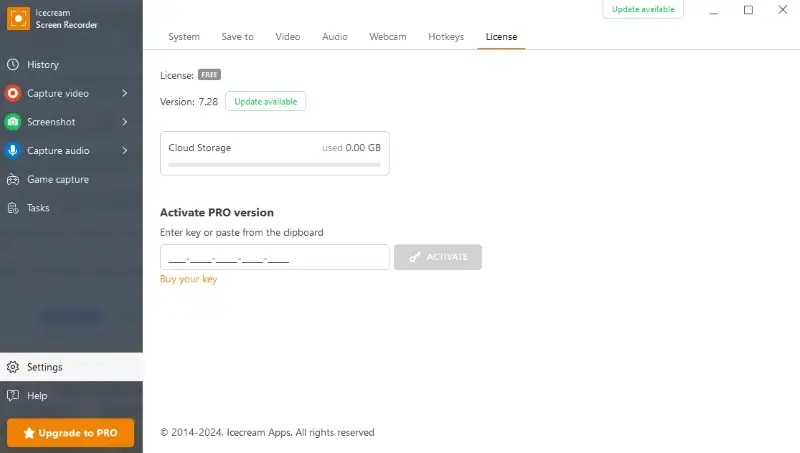Click the Game capture controller icon
Screen dimensions: 800x453
pos(13,180)
